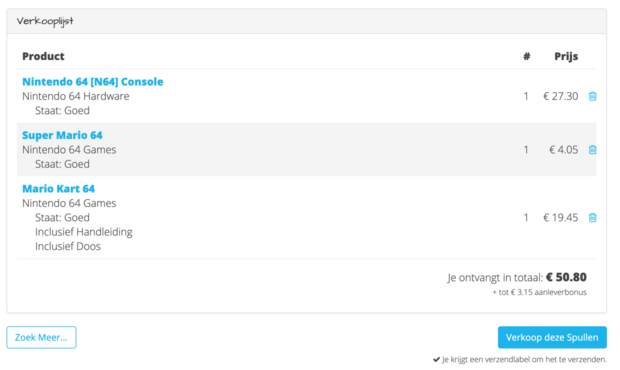Select the € 27.30 console price
Viewport: 620px width, 370px height.
pos(560,96)
